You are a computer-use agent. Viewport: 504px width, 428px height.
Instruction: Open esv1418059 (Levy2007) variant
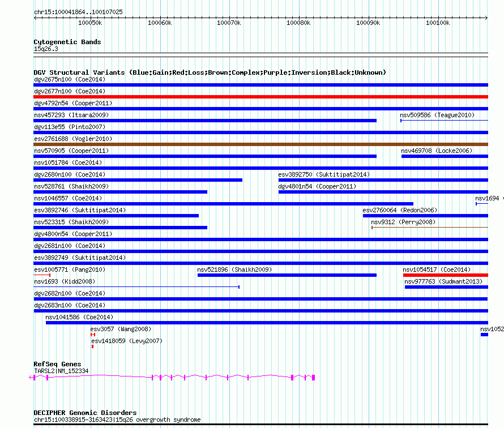127,341
